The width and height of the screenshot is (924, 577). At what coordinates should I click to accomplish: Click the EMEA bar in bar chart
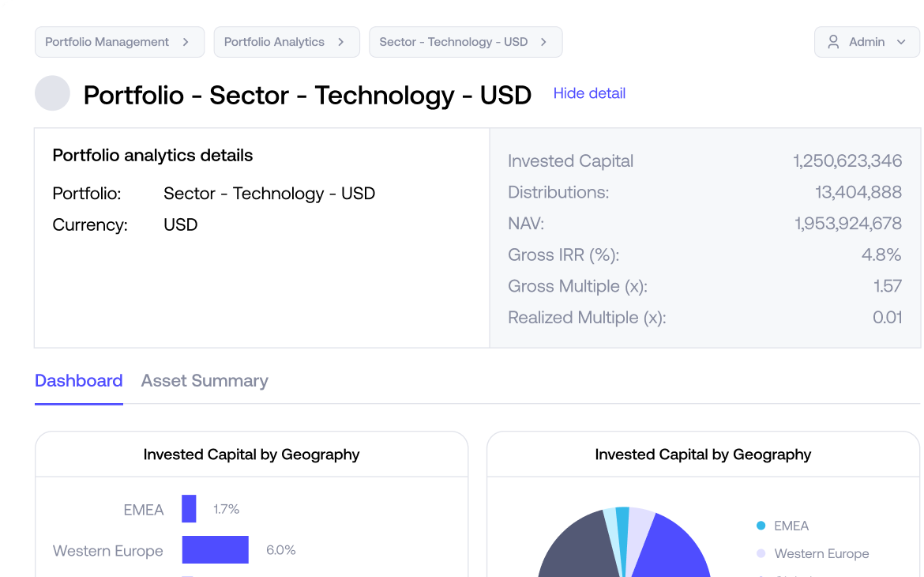click(189, 508)
